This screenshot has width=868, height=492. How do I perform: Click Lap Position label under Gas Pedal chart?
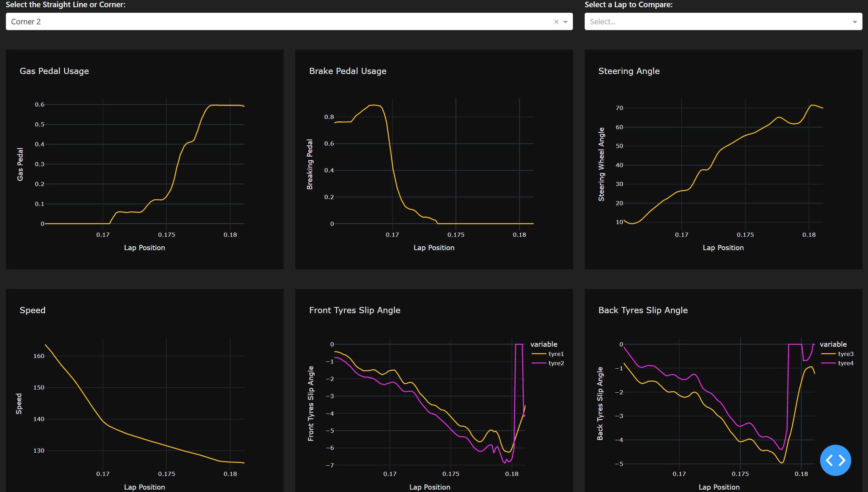point(144,248)
